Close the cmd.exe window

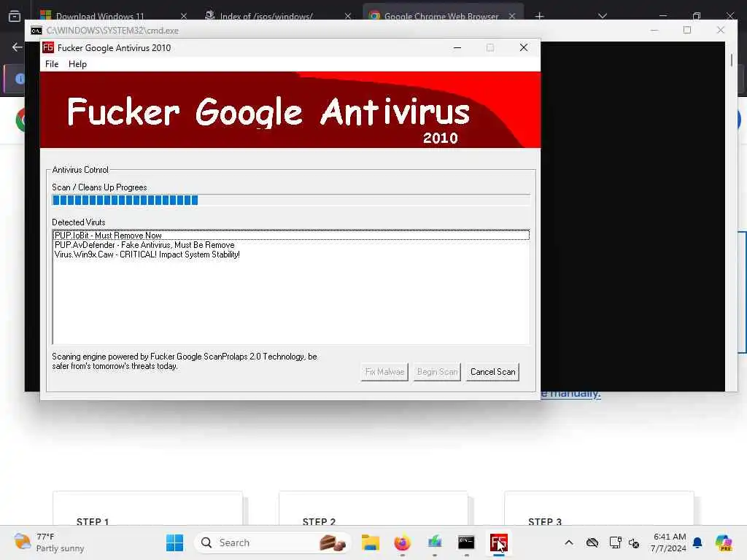[720, 30]
